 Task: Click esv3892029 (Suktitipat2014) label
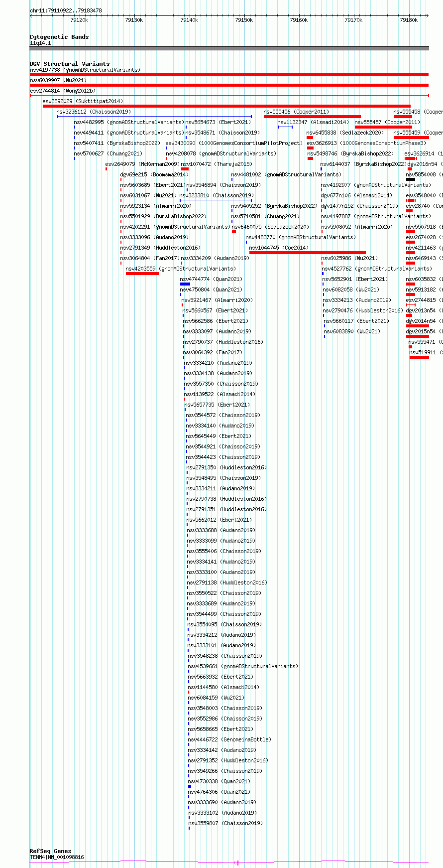[83, 101]
